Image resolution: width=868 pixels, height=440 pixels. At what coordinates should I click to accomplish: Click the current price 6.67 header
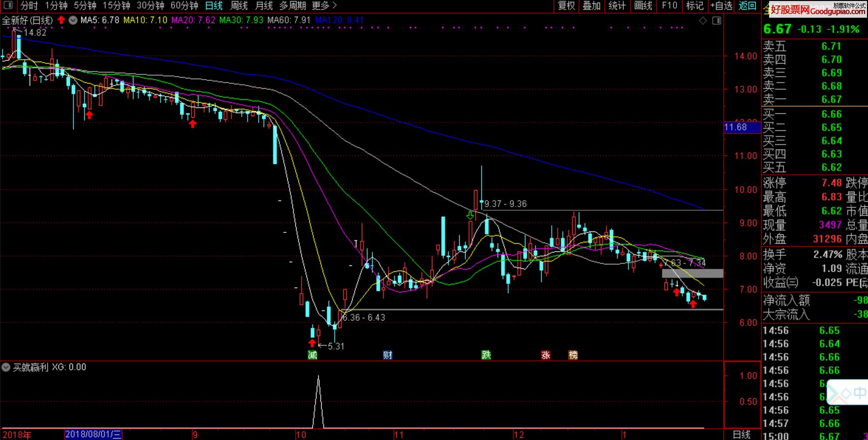(x=777, y=29)
